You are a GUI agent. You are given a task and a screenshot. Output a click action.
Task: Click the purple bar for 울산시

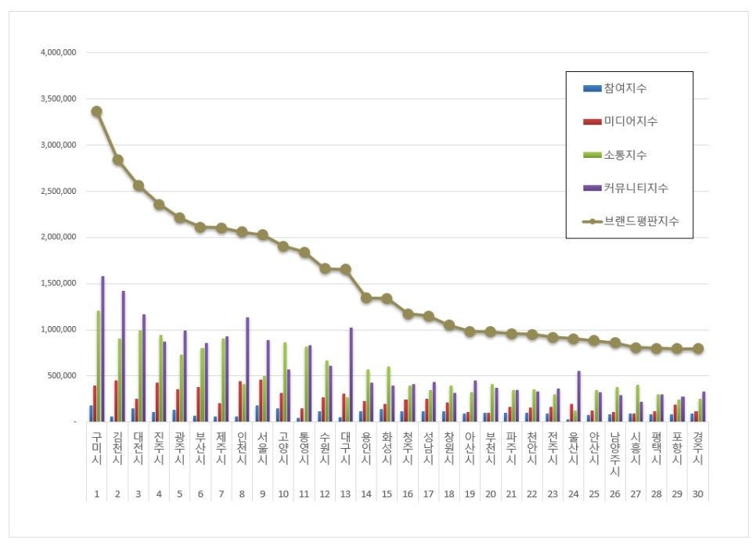[579, 396]
